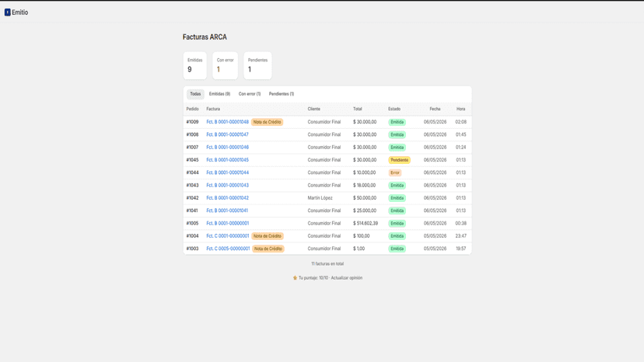Select the Todas tab
644x362 pixels.
click(x=195, y=94)
